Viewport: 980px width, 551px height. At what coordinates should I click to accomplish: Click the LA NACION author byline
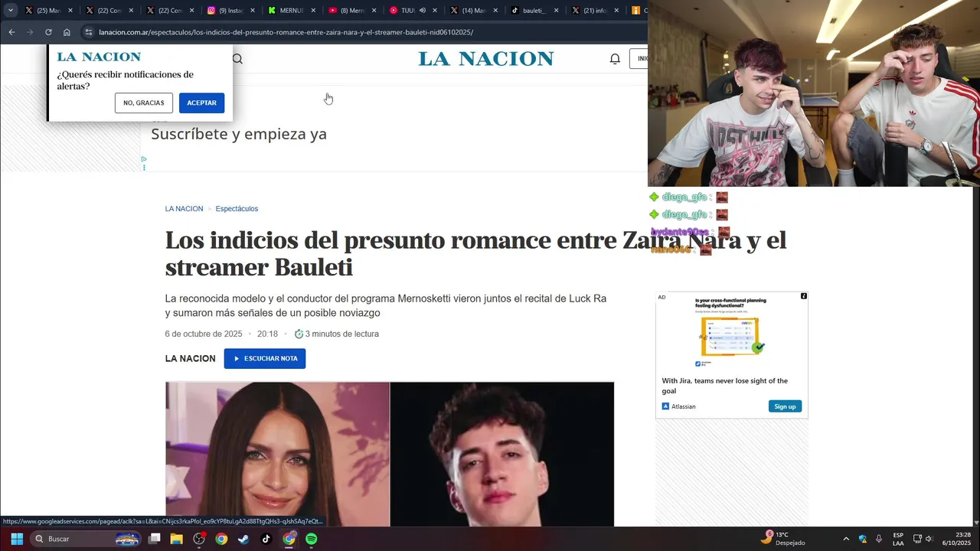190,359
